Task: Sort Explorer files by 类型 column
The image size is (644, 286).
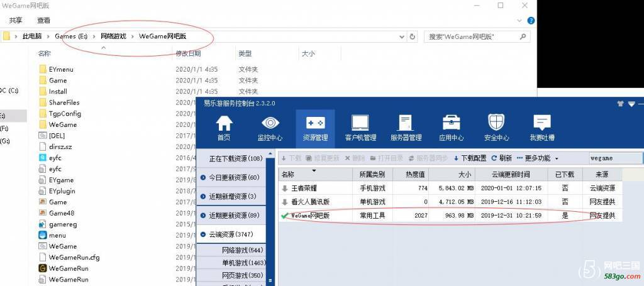Action: (245, 53)
